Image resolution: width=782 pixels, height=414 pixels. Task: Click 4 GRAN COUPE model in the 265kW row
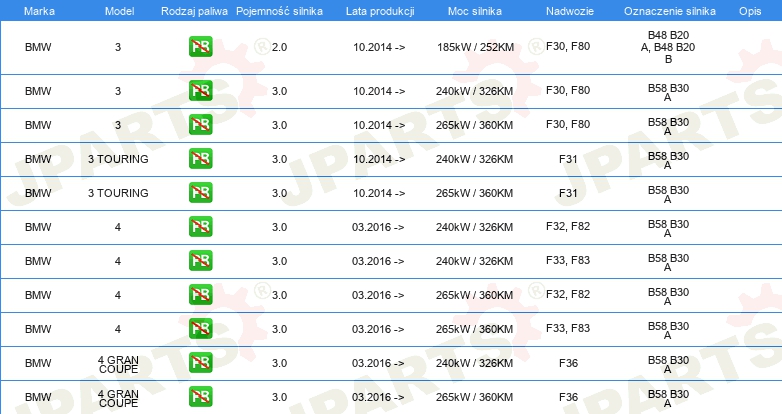(x=118, y=399)
